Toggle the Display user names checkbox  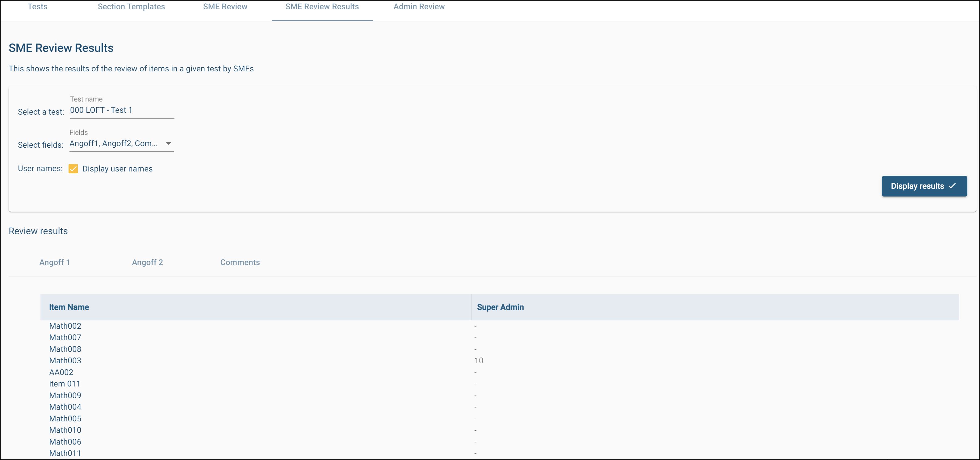73,169
